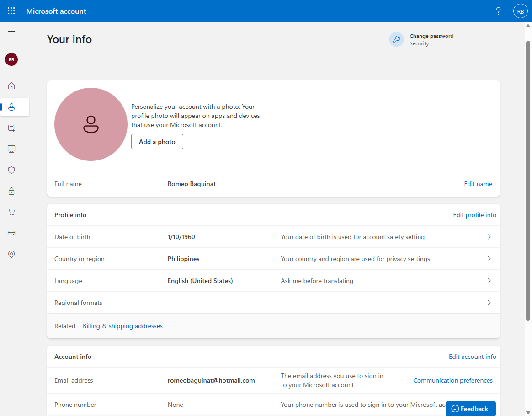Open Devices monitor sidebar icon

point(11,149)
